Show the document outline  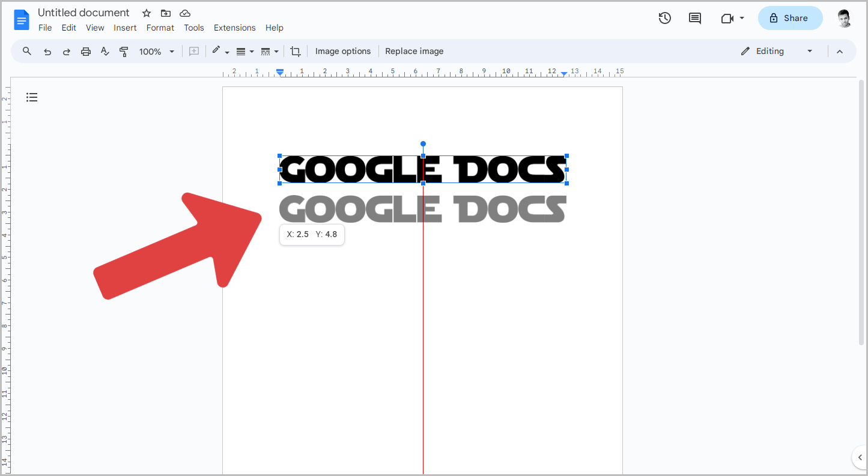coord(32,97)
